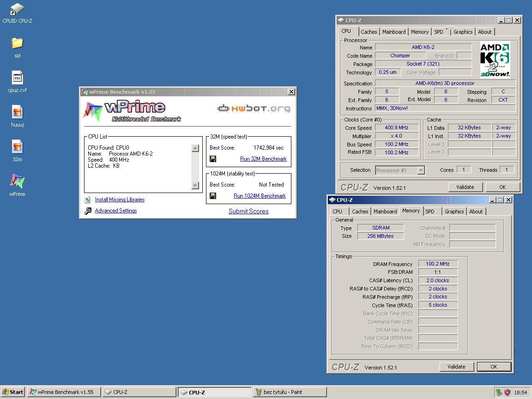
Task: Run the 32M Benchmark
Action: 263,159
